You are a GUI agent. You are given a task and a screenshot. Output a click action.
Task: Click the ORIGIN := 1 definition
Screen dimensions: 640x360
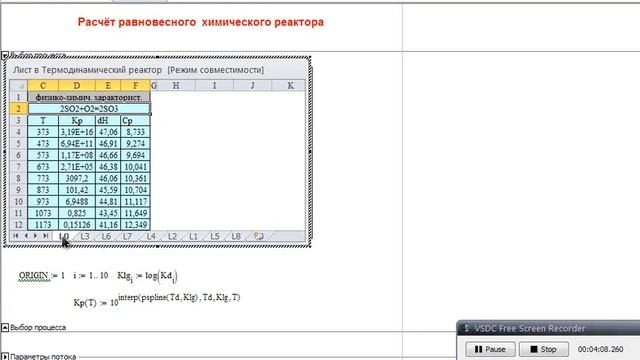coord(42,276)
